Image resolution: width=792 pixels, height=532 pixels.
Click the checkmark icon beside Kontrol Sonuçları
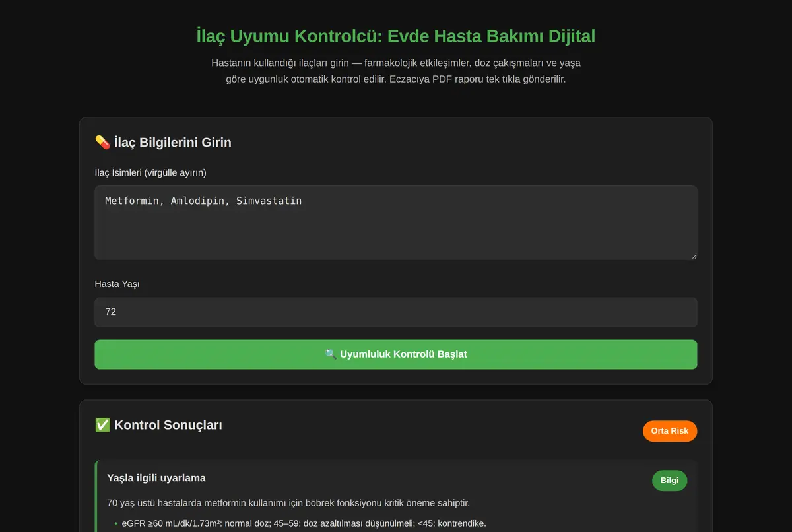102,425
